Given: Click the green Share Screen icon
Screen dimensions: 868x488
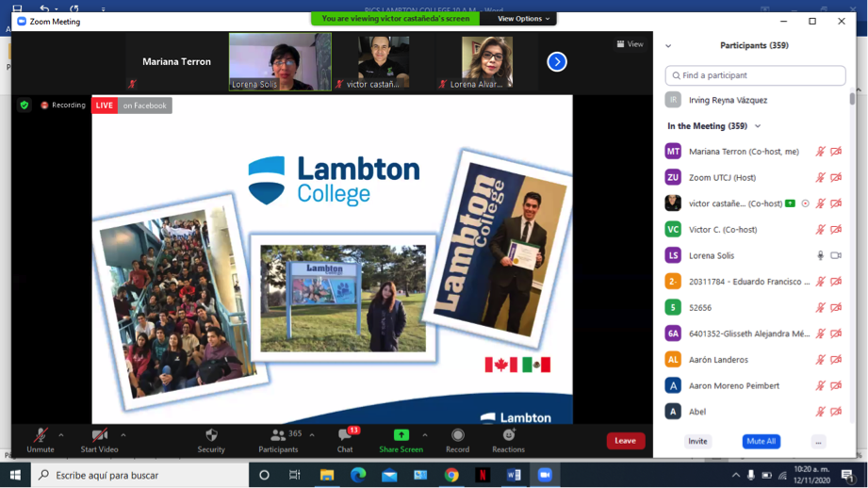Looking at the screenshot, I should pyautogui.click(x=401, y=435).
